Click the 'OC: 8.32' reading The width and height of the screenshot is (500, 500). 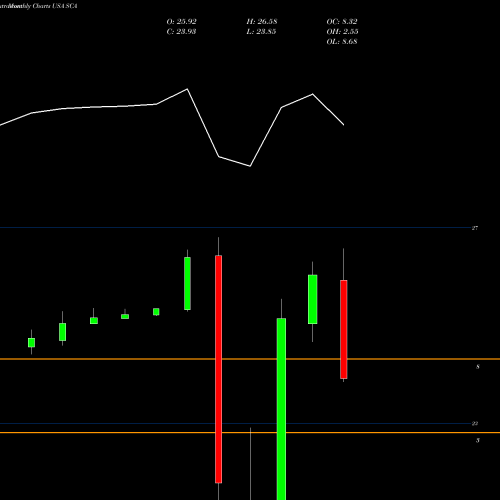pyautogui.click(x=342, y=22)
